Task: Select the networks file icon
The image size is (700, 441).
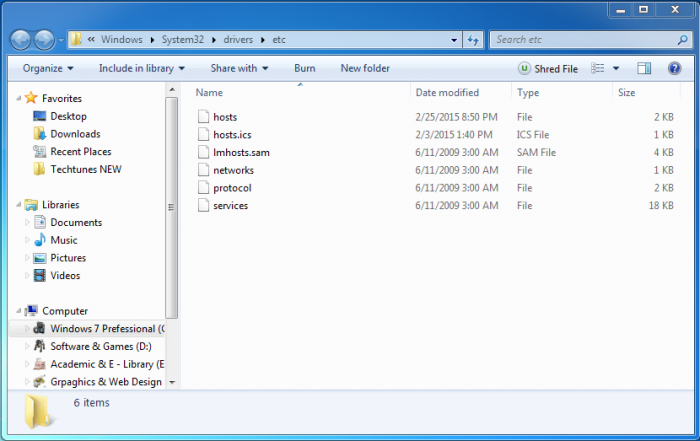Action: (204, 170)
